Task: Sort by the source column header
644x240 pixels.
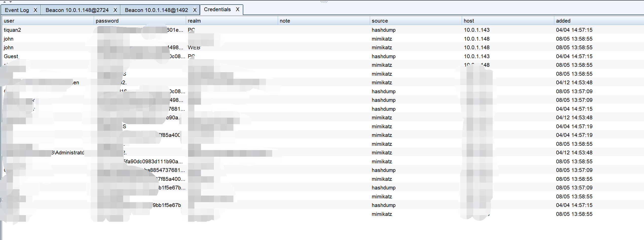Action: (x=416, y=21)
